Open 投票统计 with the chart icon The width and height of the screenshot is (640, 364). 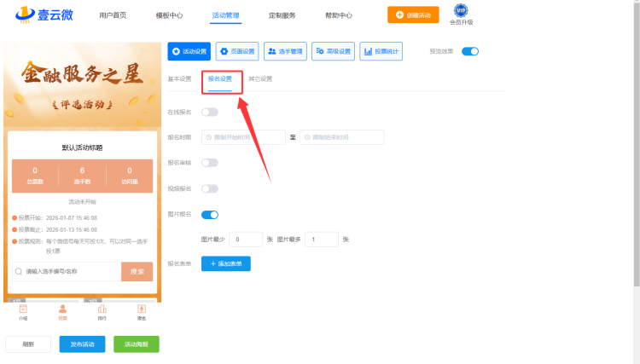pos(381,51)
